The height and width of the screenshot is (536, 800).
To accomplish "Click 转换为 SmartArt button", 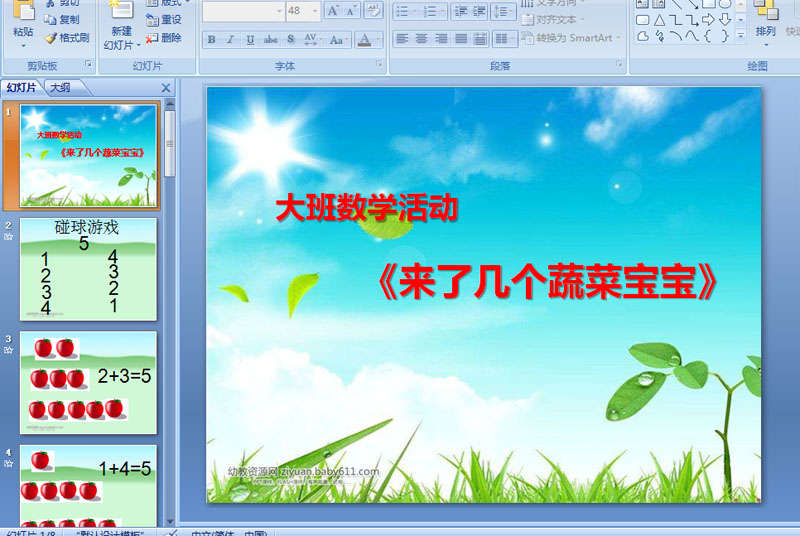I will pos(571,38).
